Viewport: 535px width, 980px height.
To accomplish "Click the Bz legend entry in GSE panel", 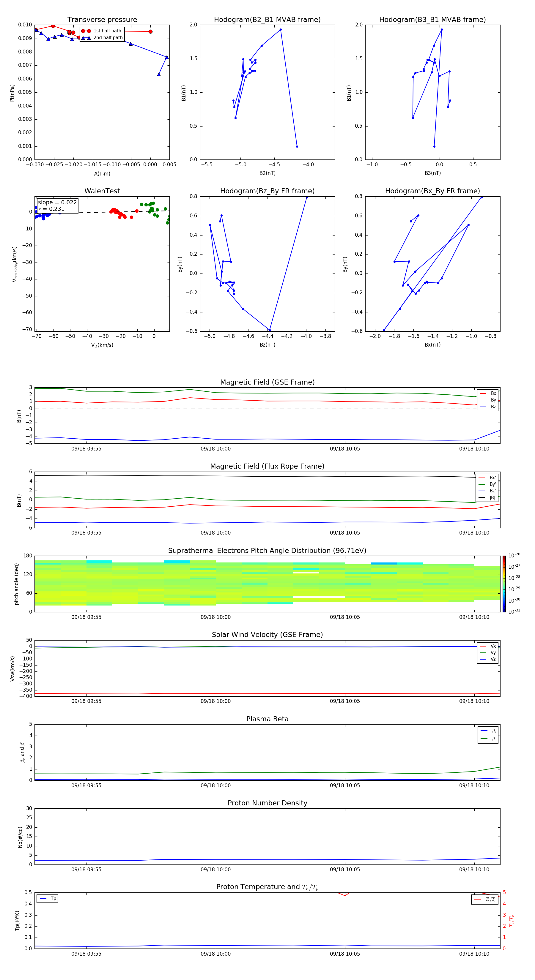I will 488,407.
